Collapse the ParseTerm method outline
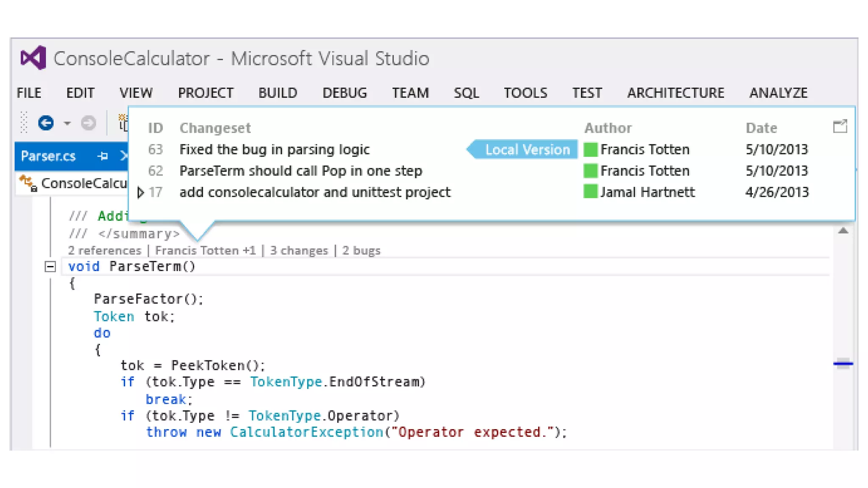Screen dimensions: 868x488 click(50, 266)
